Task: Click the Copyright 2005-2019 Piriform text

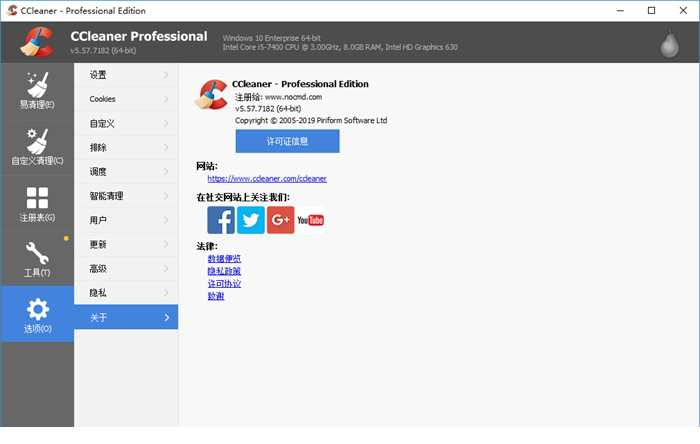Action: pyautogui.click(x=311, y=120)
